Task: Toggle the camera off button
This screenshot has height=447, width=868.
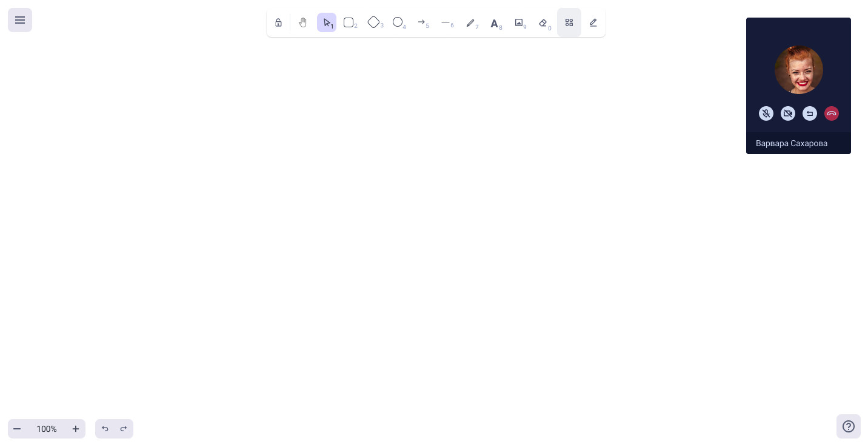Action: click(788, 113)
